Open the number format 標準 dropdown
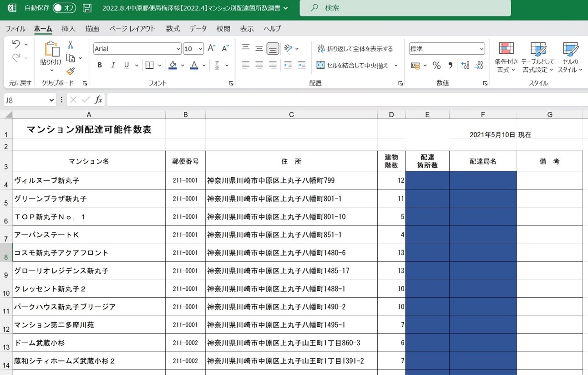The image size is (588, 375). tap(482, 49)
